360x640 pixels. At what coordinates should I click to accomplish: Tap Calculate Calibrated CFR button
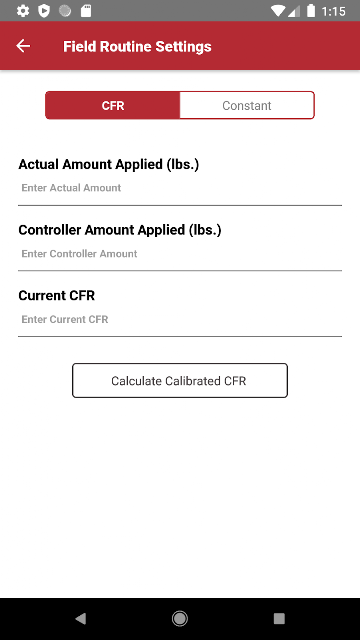(x=180, y=380)
